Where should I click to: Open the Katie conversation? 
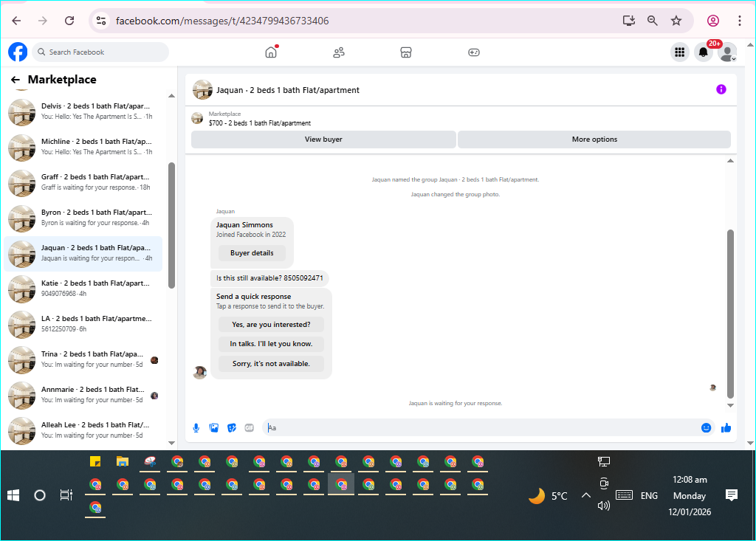83,289
